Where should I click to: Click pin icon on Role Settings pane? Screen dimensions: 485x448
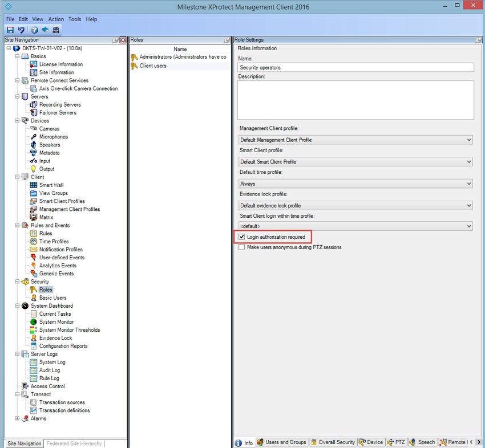(479, 40)
